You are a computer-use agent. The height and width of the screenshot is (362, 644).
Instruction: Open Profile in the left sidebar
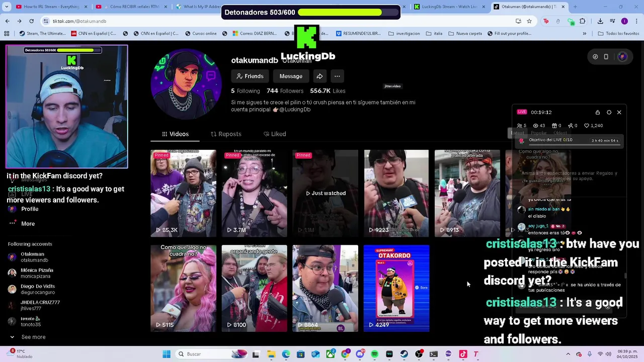click(x=24, y=209)
